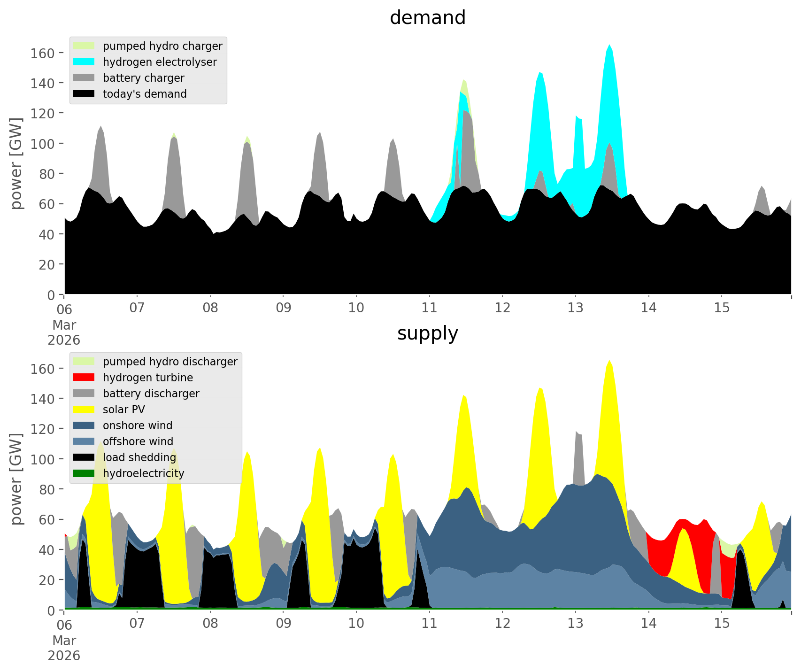Click the "demand" chart title
The height and width of the screenshot is (672, 801).
click(427, 18)
